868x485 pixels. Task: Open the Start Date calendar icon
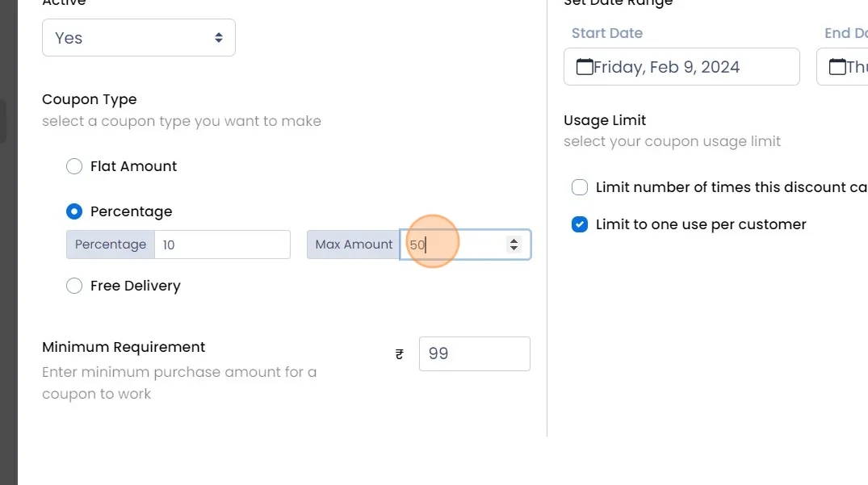(x=585, y=67)
